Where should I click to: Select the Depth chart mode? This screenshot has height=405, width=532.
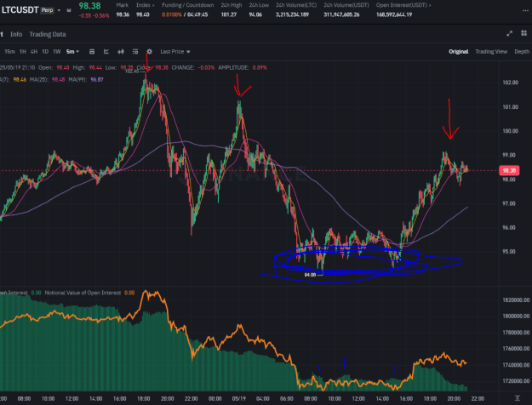522,52
